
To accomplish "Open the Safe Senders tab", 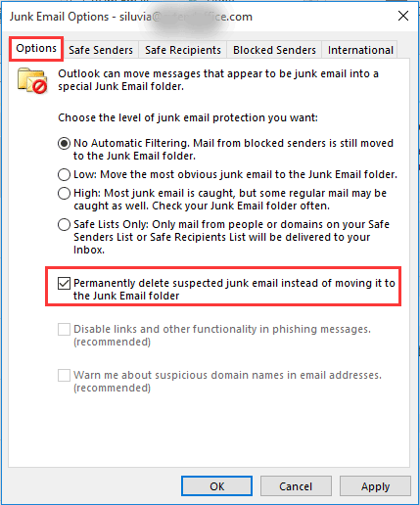I will (x=101, y=50).
